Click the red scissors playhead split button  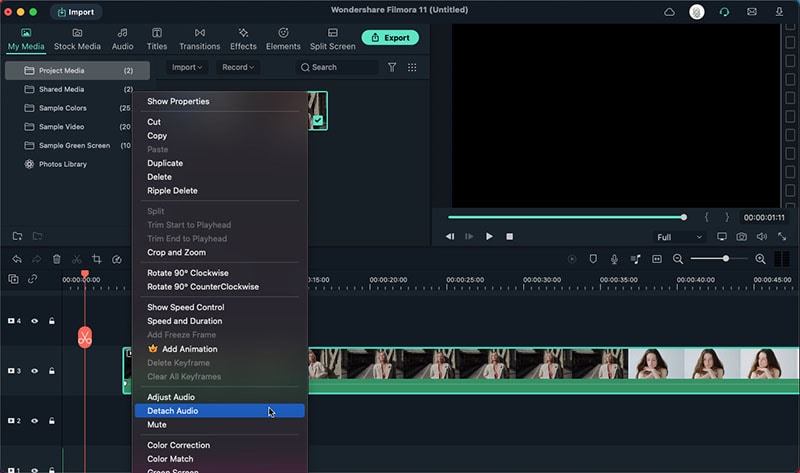(85, 337)
